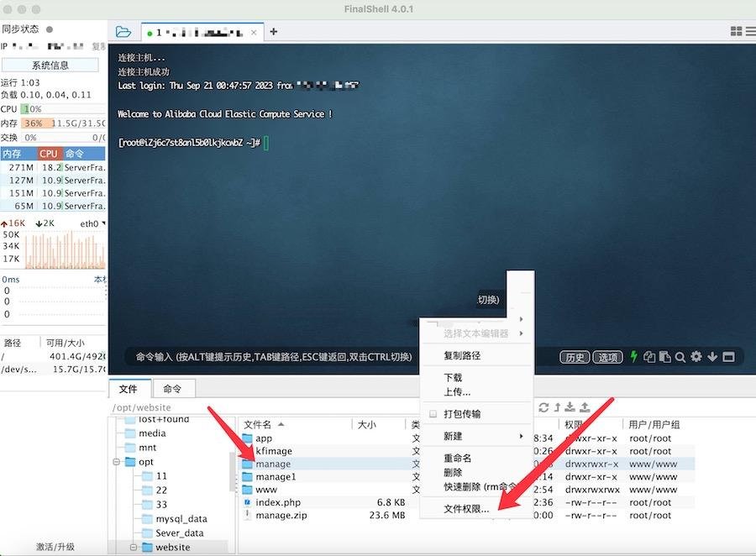
Task: Go up to parent directory
Action: [x=557, y=407]
